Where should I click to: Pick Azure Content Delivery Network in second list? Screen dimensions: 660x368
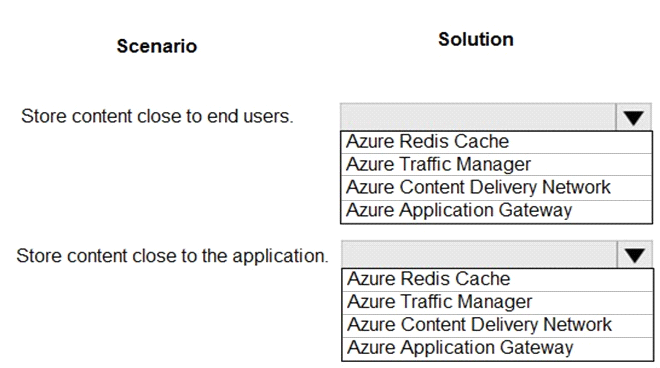point(498,325)
